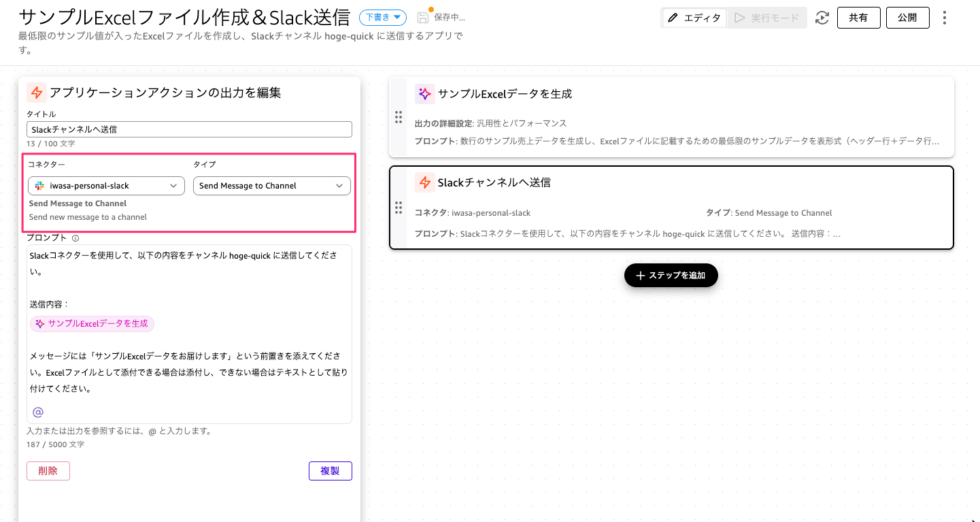Grab the drag handle of Slackチャンネルへ送信 card
This screenshot has height=522, width=980.
[x=399, y=208]
